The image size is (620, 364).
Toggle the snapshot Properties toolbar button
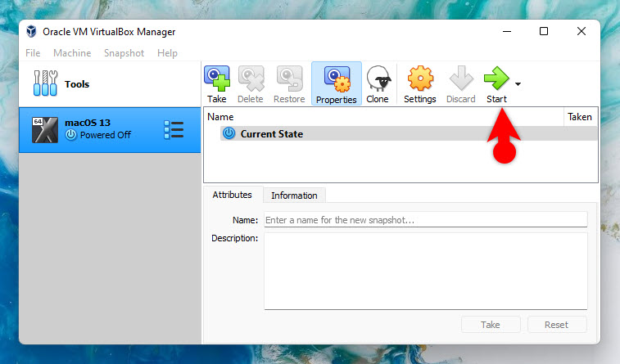(337, 83)
